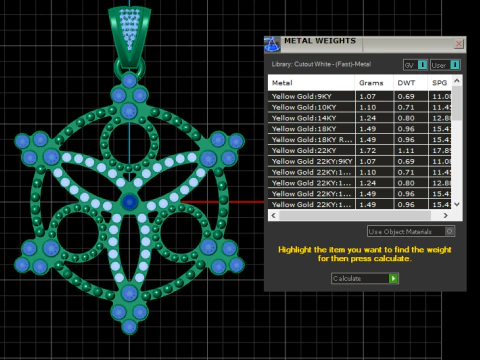Click the horizontal scroll left arrow
Image resolution: width=480 pixels, height=360 pixels.
pos(274,215)
